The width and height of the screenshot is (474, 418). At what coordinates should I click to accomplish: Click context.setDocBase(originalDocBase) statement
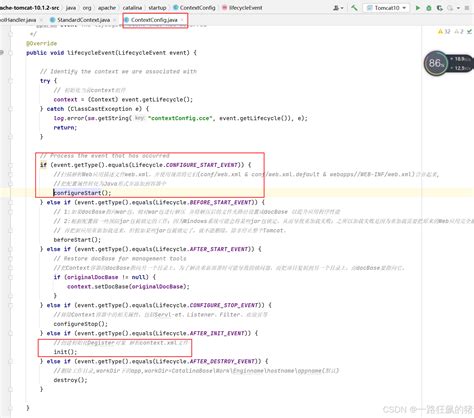click(128, 286)
